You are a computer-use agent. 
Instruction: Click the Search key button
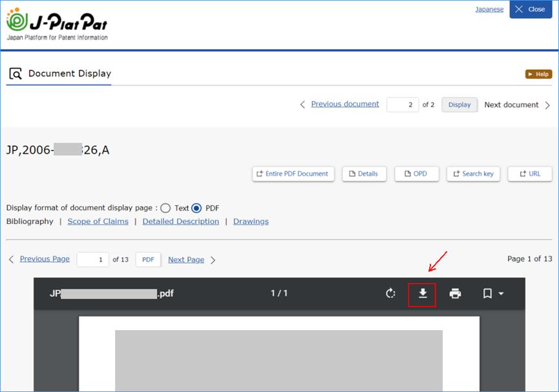474,174
